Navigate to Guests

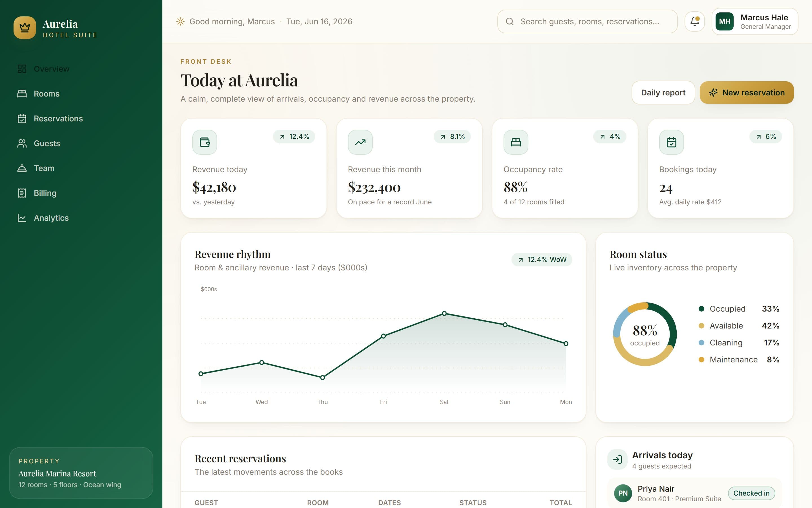coord(81,143)
